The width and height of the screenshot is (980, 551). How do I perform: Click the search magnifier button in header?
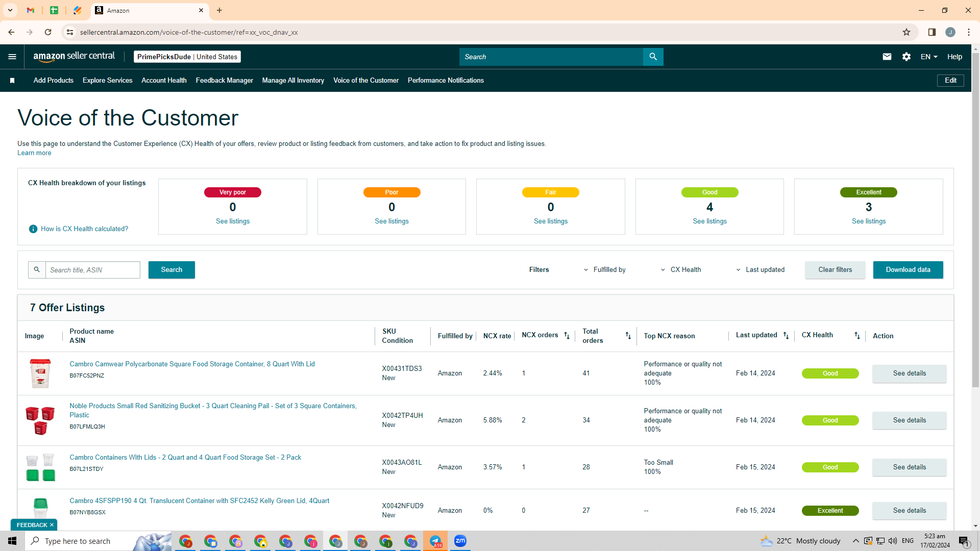click(x=653, y=57)
